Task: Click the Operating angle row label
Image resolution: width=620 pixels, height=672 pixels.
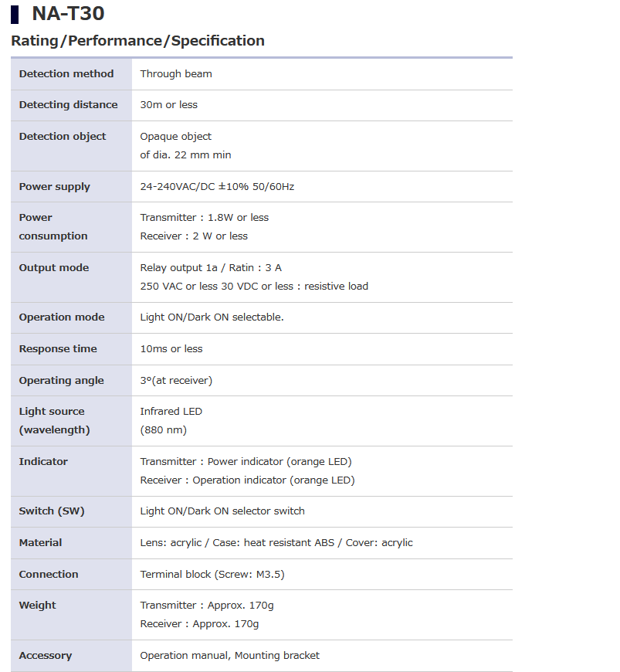Action: (61, 381)
